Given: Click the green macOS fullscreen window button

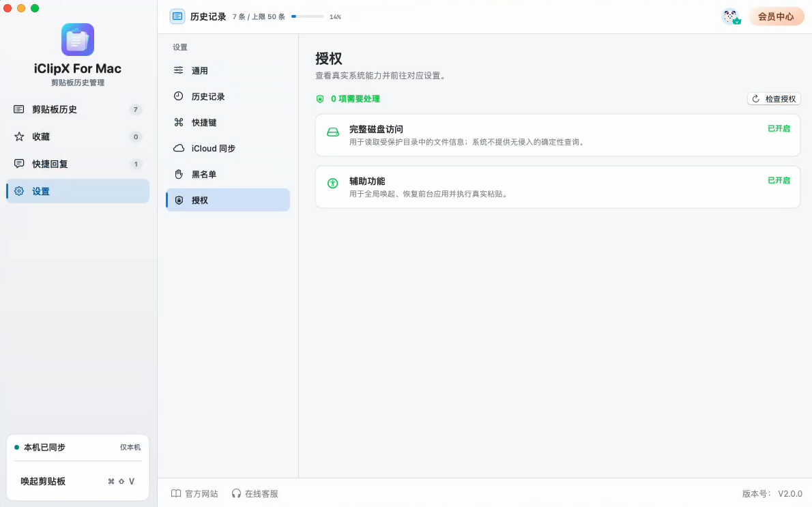Looking at the screenshot, I should (x=35, y=8).
